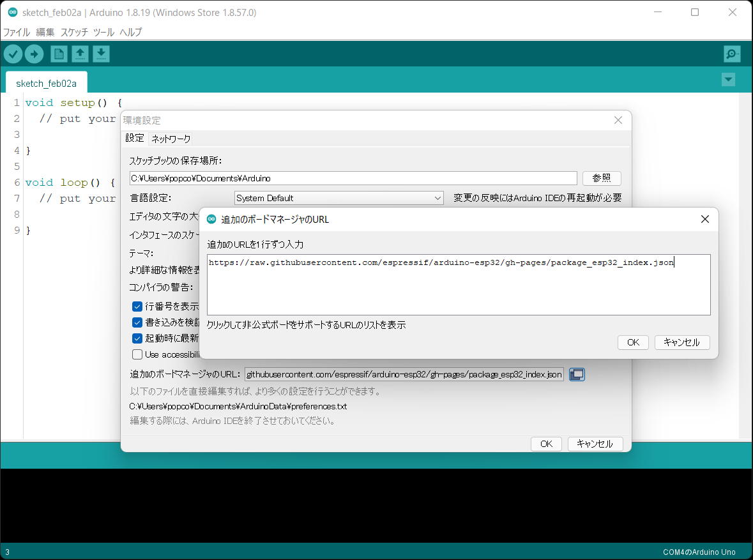Toggle the 行番号を表示 checkbox
This screenshot has height=560, width=753.
coord(137,306)
